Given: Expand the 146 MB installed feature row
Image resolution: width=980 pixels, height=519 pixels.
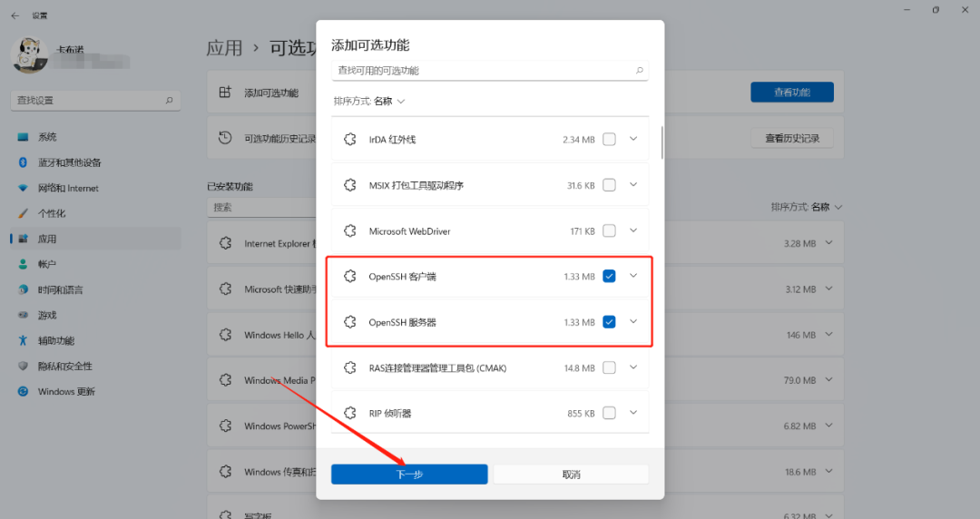Looking at the screenshot, I should tap(828, 335).
